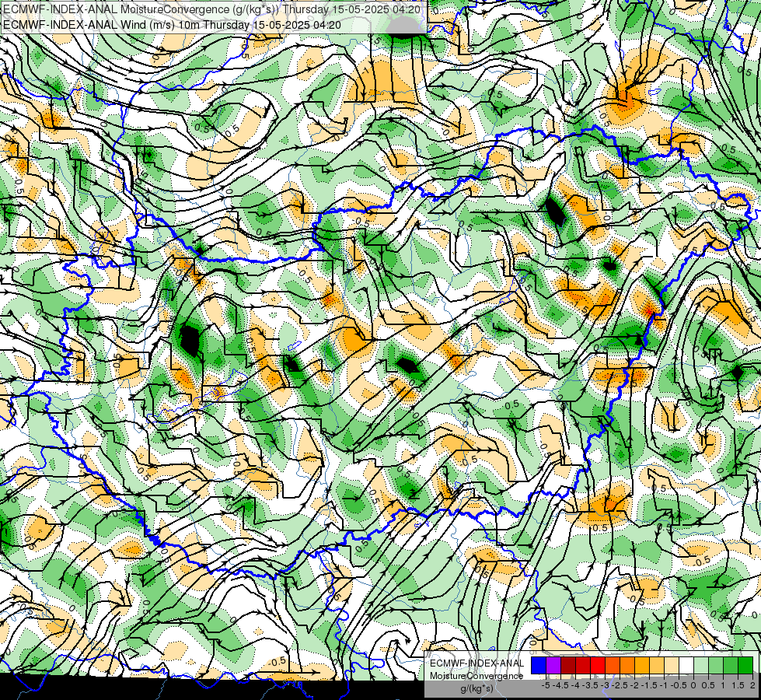Select the purple legend swatch
This screenshot has width=761, height=700.
[x=553, y=666]
